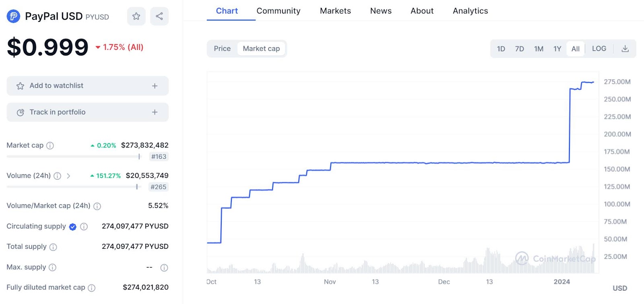644x304 pixels.
Task: Click the #163 market cap rank badge
Action: pyautogui.click(x=159, y=157)
